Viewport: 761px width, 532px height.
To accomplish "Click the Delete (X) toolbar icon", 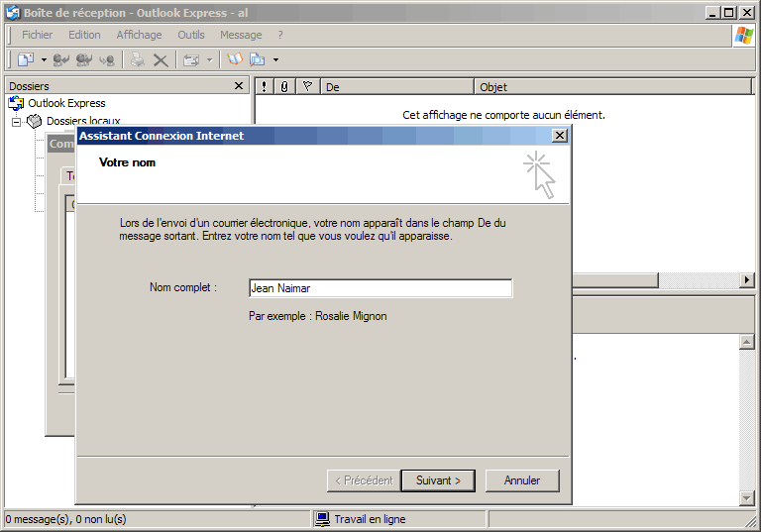I will click(x=161, y=59).
